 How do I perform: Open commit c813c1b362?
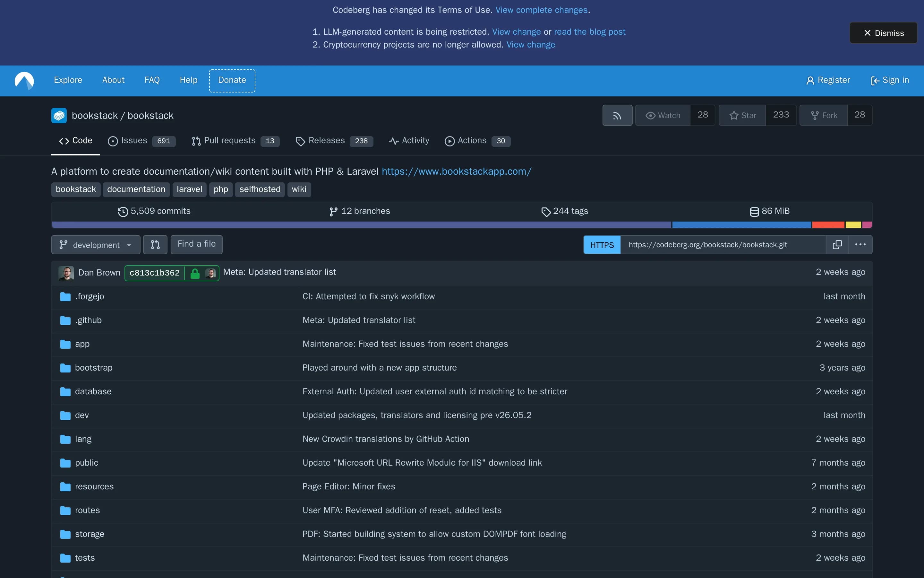coord(155,273)
